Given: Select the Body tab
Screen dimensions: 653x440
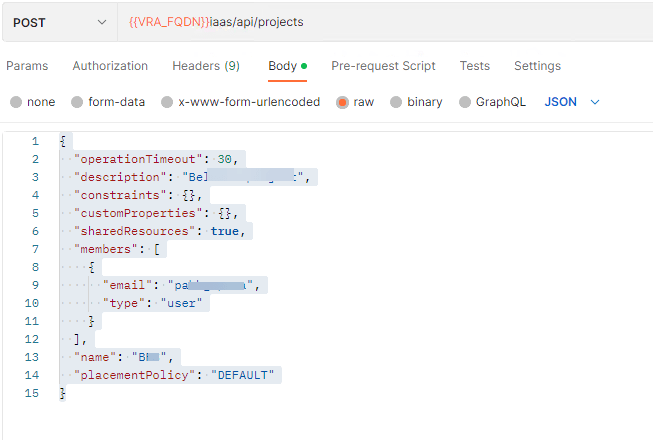Looking at the screenshot, I should pos(282,66).
